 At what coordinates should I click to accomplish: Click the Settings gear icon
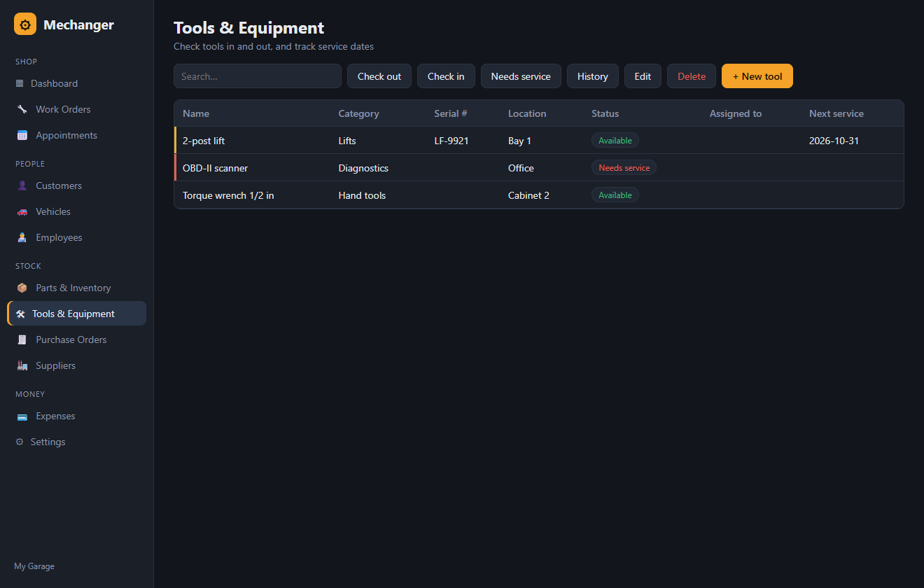coord(20,442)
